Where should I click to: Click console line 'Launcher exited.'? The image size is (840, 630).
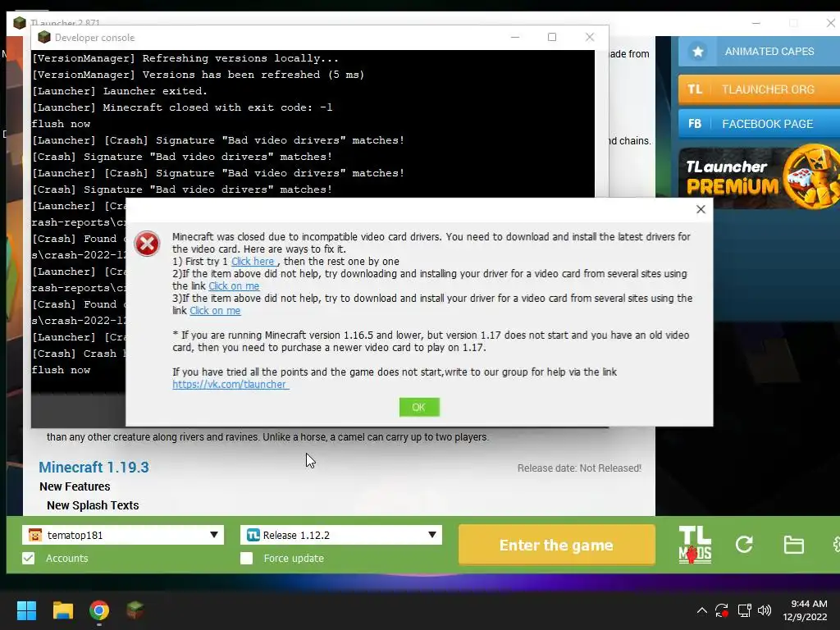click(x=120, y=91)
